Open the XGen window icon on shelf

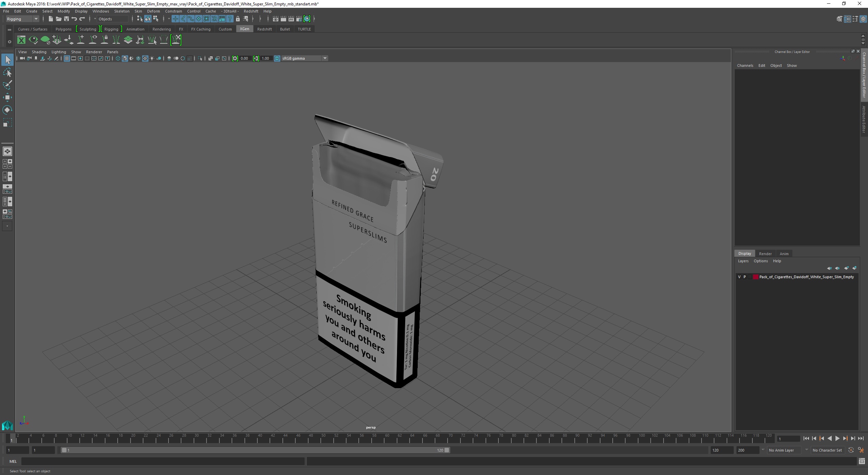coord(21,40)
